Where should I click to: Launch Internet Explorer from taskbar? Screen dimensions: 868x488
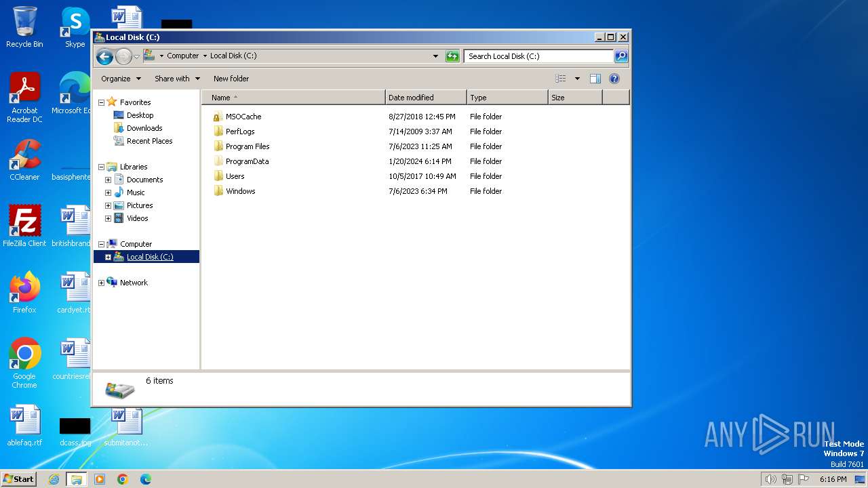click(x=54, y=479)
